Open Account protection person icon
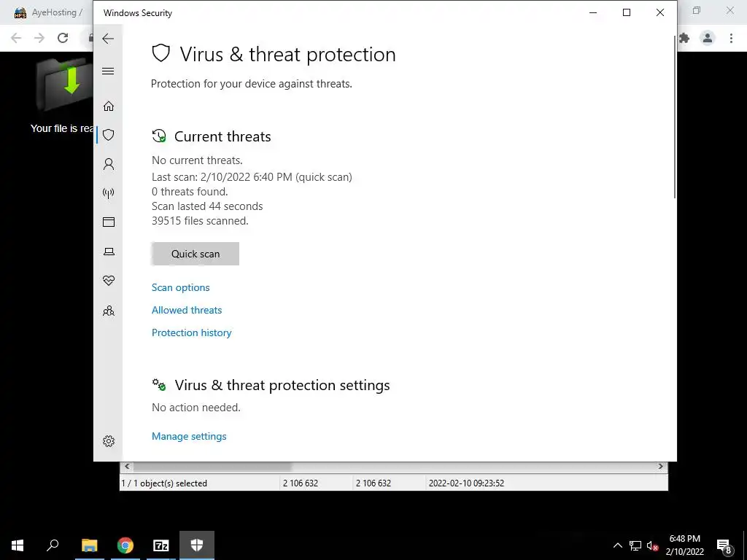 coord(109,164)
